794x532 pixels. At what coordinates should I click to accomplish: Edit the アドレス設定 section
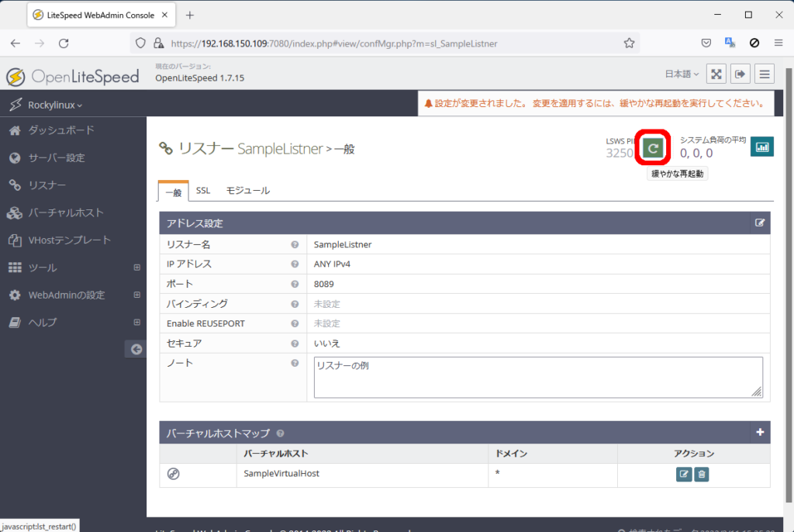760,223
